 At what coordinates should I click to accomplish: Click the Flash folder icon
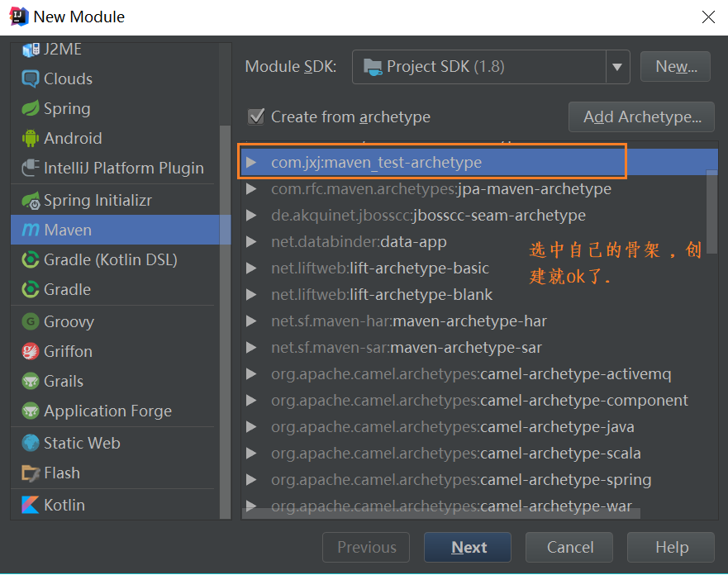pyautogui.click(x=31, y=473)
